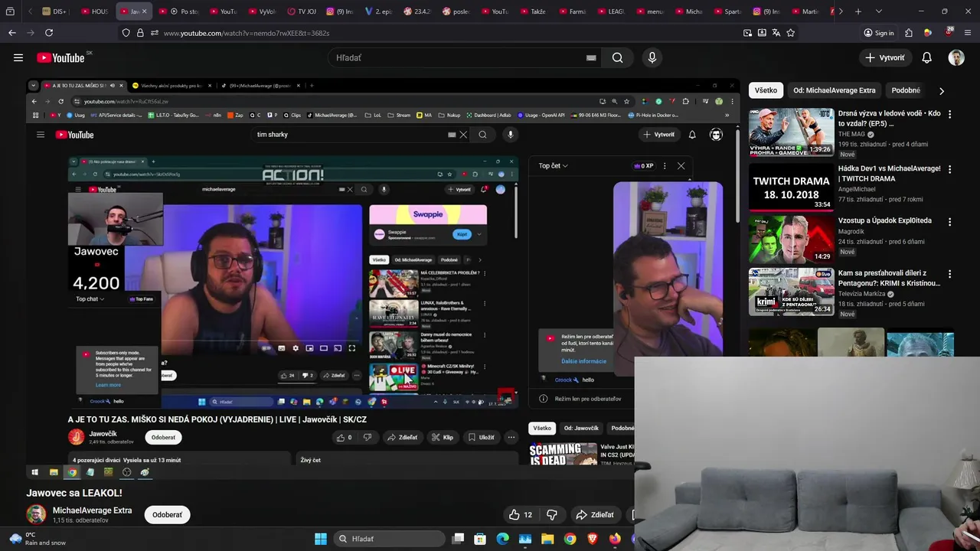The image size is (980, 551).
Task: Dislike the video with thumbs down
Action: pos(552,515)
